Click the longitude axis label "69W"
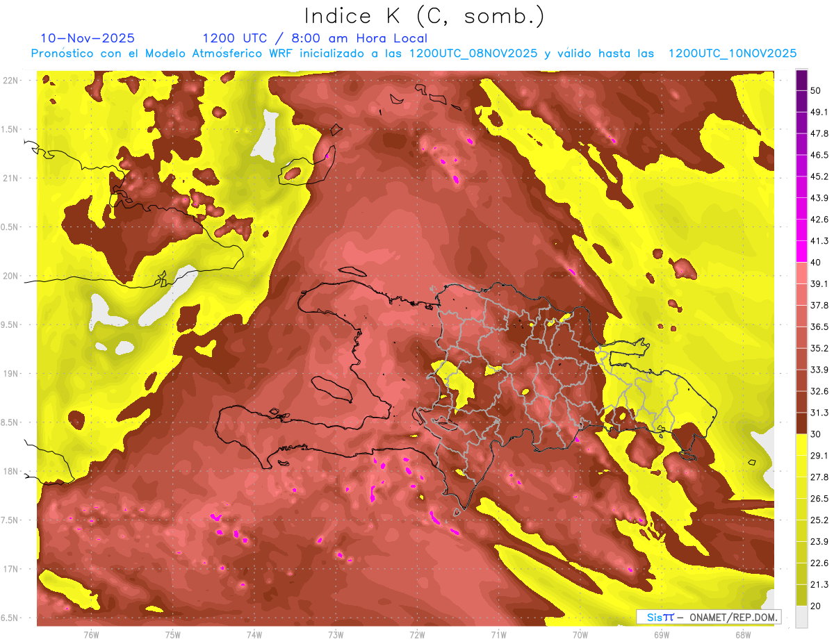834x644 pixels. pos(662,634)
